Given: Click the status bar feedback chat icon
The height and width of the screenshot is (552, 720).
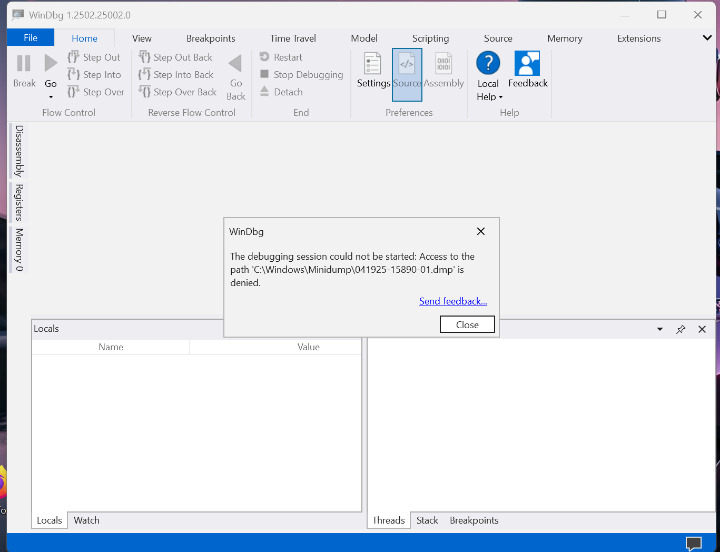Looking at the screenshot, I should (x=694, y=543).
